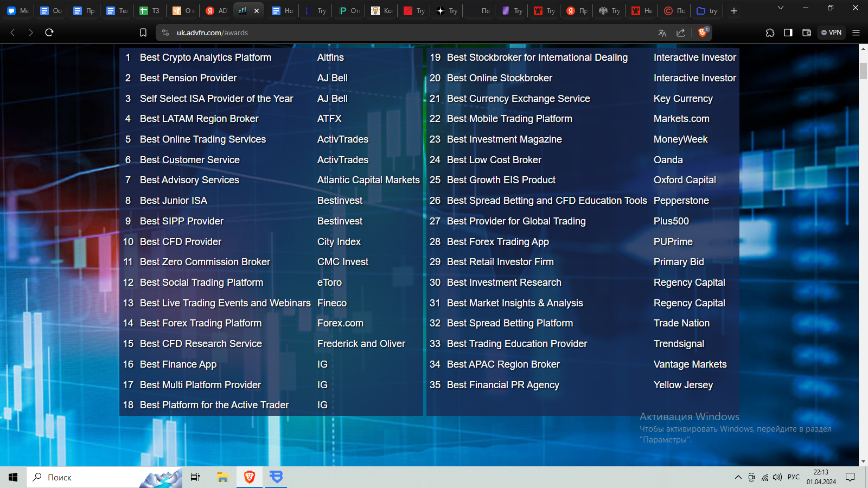Click the page vertical scrollbar thumb
868x488 pixels.
tap(863, 71)
